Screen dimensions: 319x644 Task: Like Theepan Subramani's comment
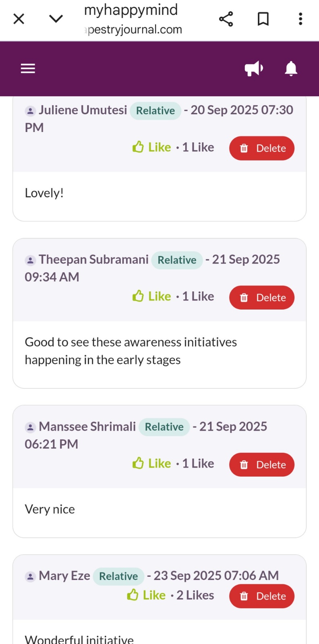[x=152, y=297]
